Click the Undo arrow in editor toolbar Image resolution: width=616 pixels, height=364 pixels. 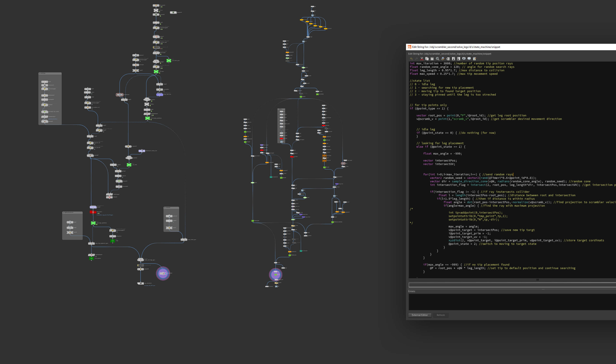[411, 59]
